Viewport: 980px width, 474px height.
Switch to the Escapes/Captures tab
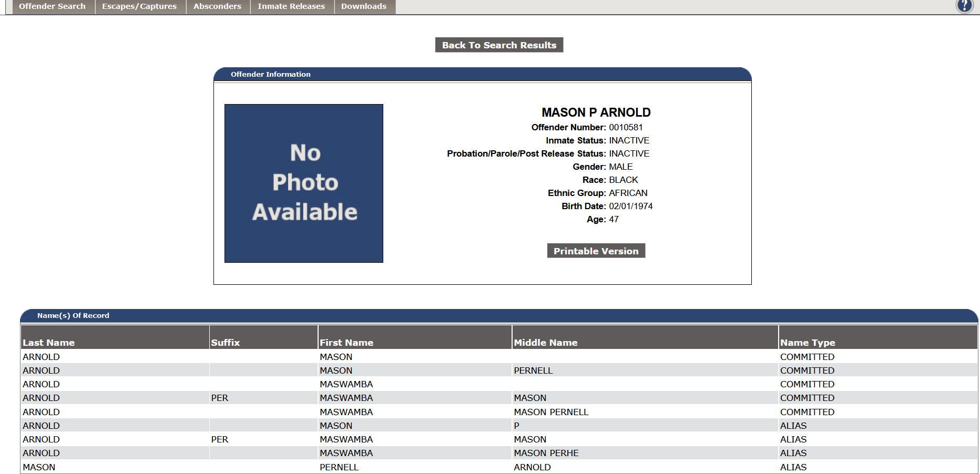pos(139,6)
